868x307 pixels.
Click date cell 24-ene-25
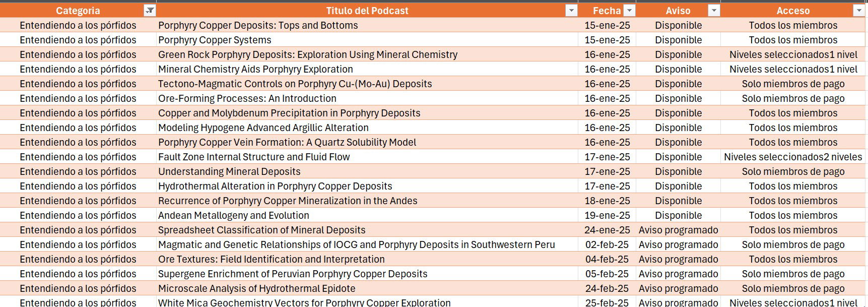[x=607, y=230]
